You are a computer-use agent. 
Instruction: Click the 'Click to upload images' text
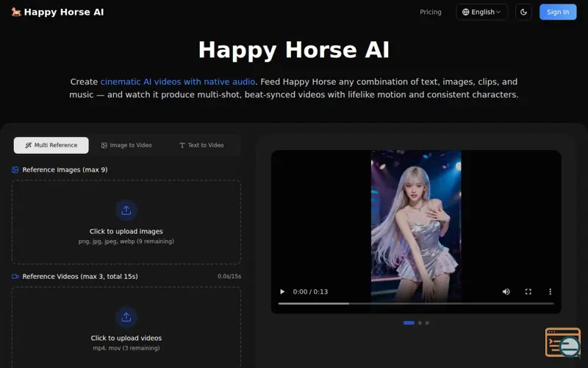coord(126,231)
